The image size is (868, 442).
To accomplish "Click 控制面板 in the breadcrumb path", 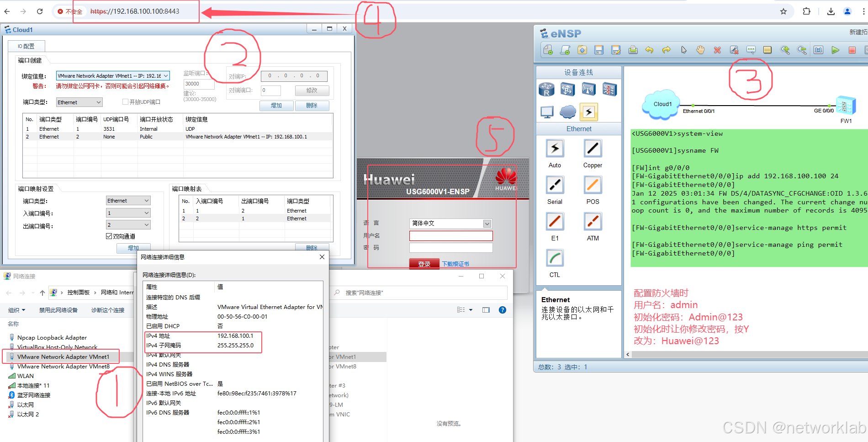I will pos(79,293).
